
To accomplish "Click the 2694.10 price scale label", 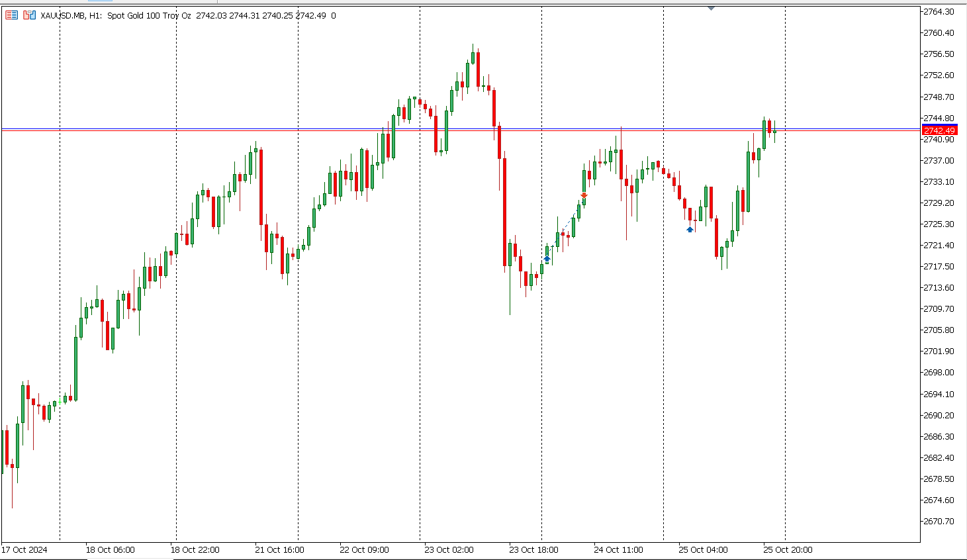I will point(939,394).
